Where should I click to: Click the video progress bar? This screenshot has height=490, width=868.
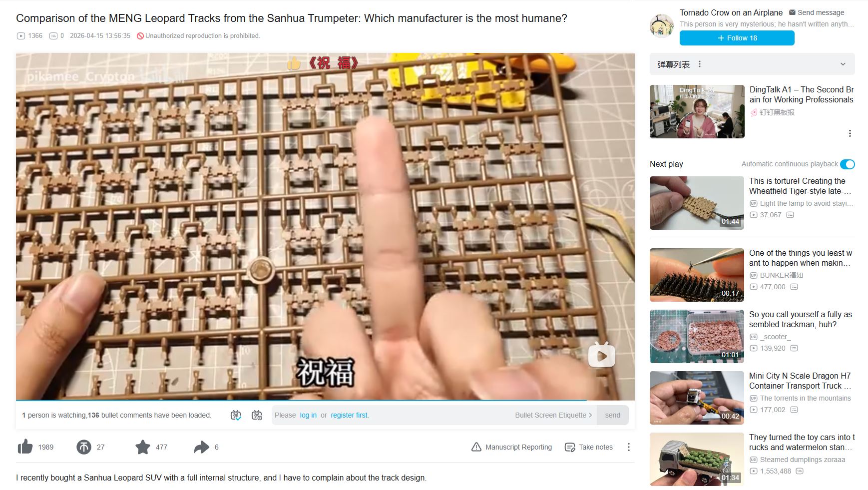325,400
